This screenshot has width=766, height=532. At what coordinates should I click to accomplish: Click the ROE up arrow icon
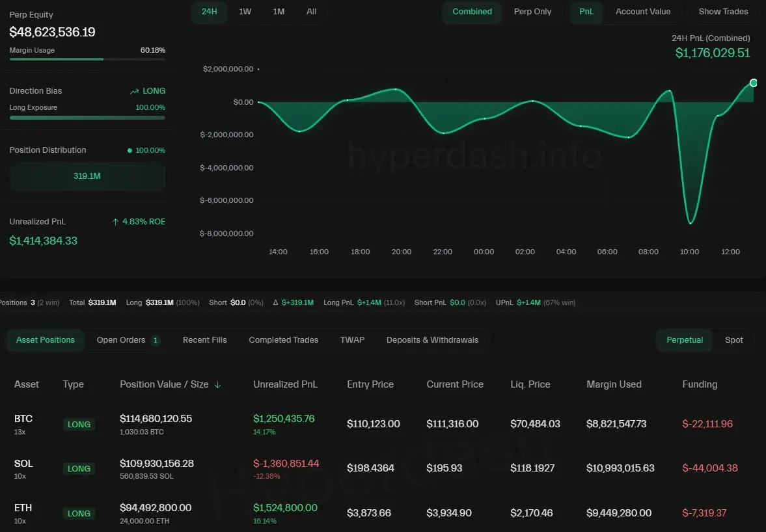[x=115, y=222]
